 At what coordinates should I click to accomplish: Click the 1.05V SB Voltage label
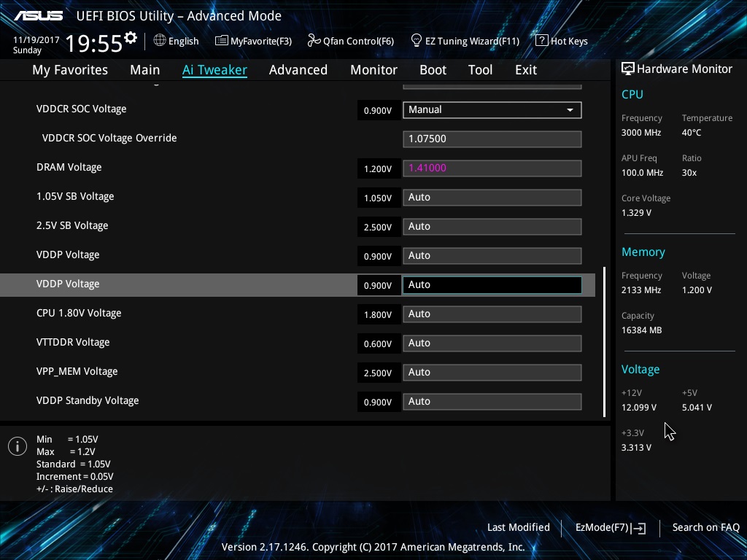click(75, 196)
